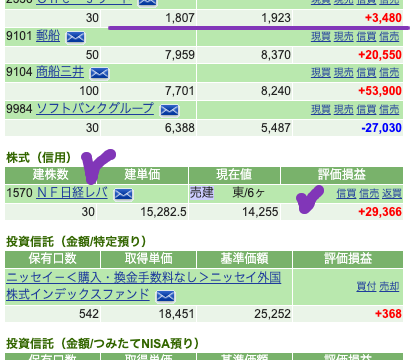Click the 基準価額 column header

244,259
